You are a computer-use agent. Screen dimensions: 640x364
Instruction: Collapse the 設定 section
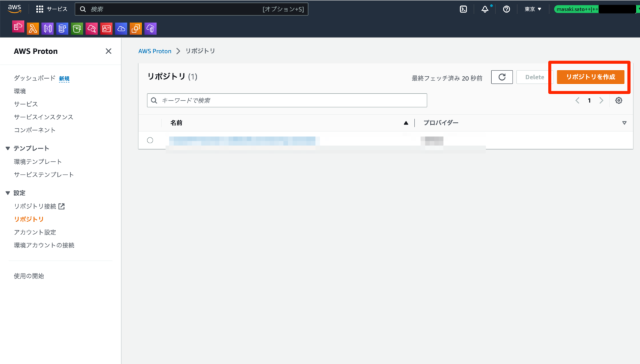coord(8,193)
